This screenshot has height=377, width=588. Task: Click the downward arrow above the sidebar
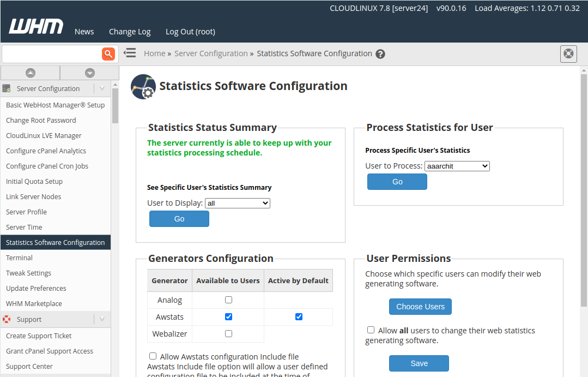click(x=89, y=73)
